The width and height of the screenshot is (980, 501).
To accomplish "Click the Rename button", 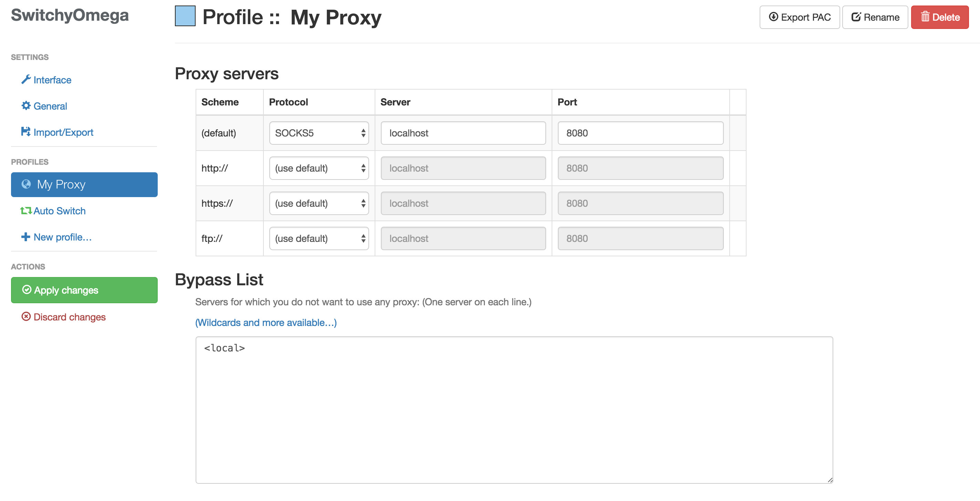I will (x=875, y=17).
